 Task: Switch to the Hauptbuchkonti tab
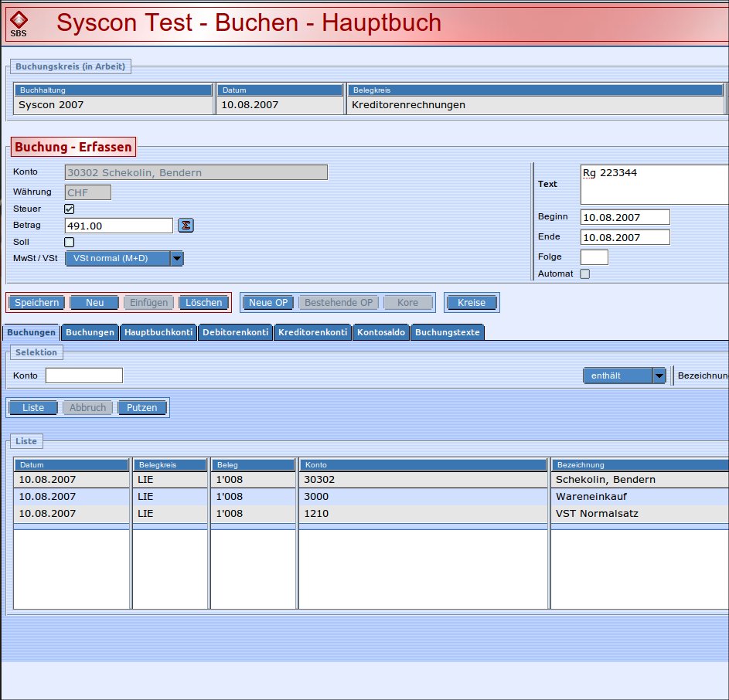159,332
